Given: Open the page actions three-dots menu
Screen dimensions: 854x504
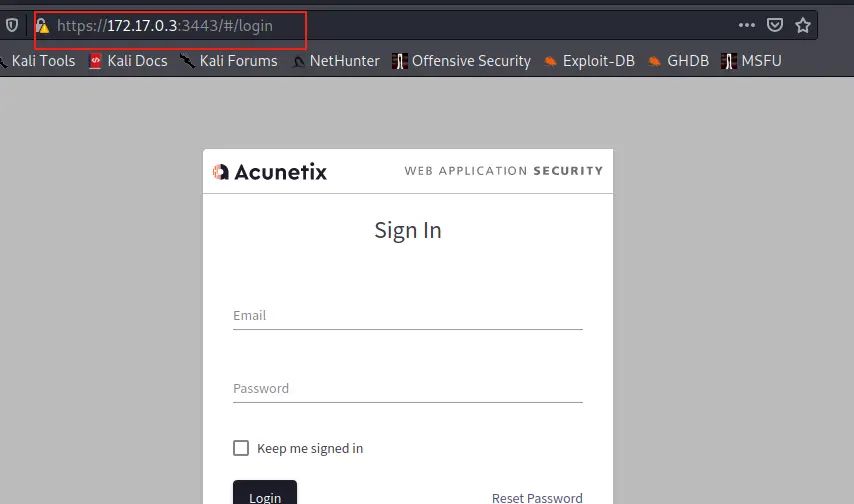Looking at the screenshot, I should tap(747, 25).
